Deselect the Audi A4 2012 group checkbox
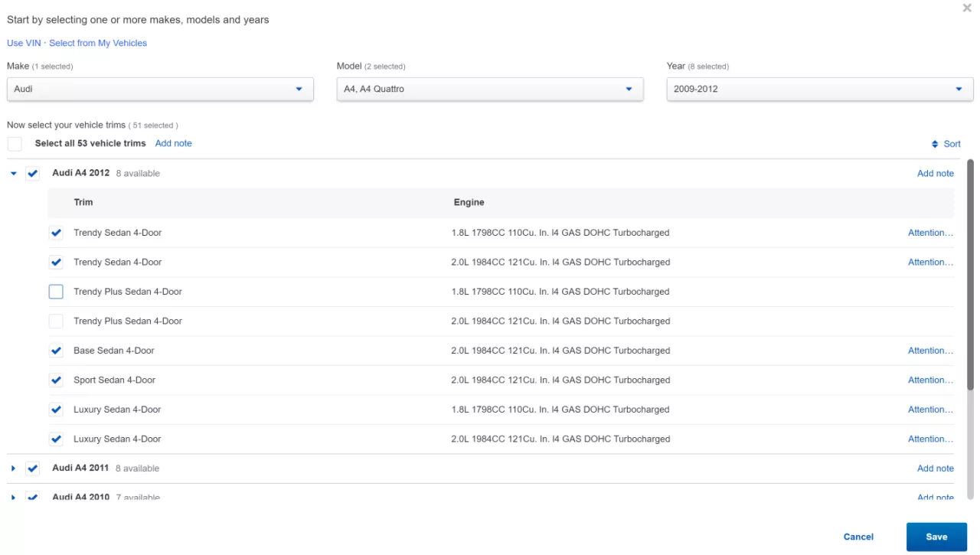 [32, 174]
